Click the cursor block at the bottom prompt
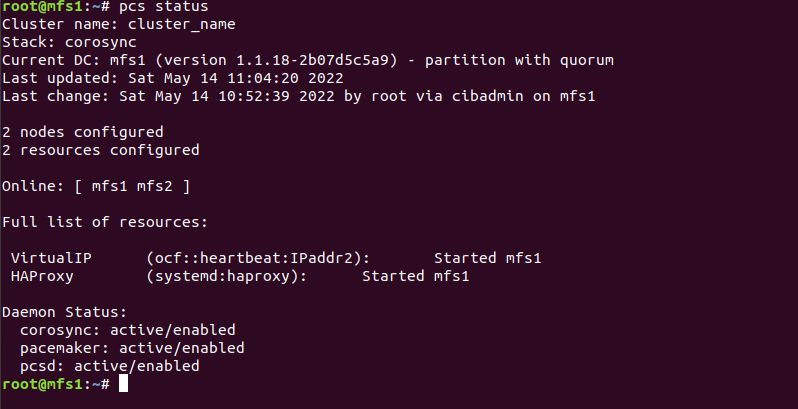Viewport: 798px width, 409px height. coord(123,384)
